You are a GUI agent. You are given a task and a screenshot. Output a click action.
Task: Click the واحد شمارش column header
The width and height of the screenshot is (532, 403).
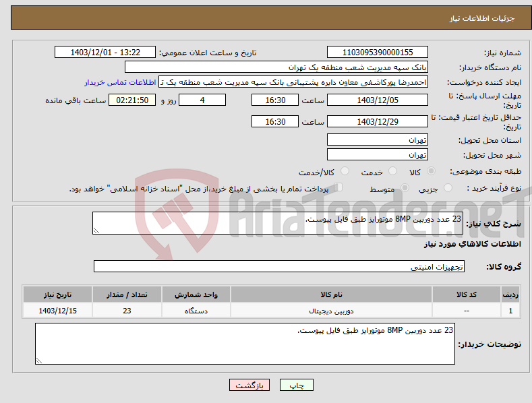196,294
